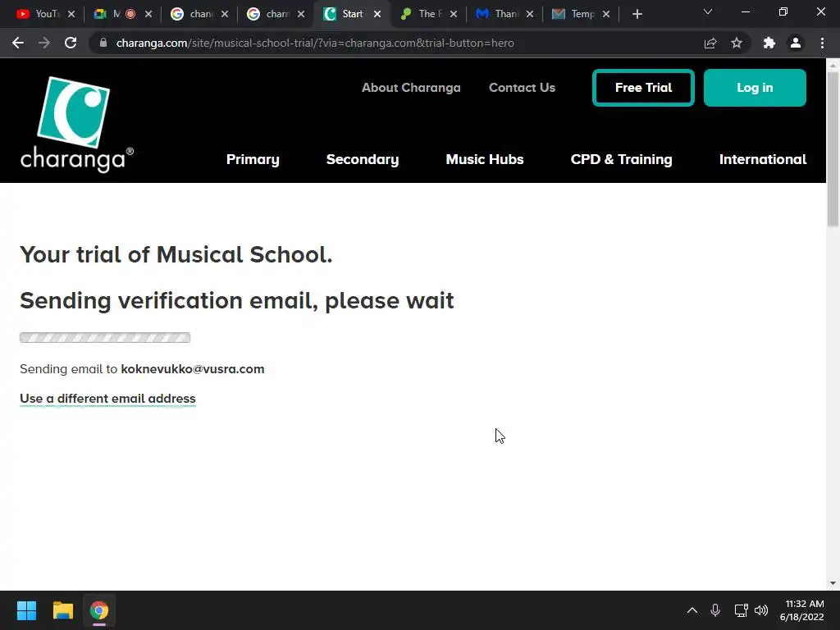The height and width of the screenshot is (630, 840).
Task: Open the clock and date panel
Action: pos(802,610)
